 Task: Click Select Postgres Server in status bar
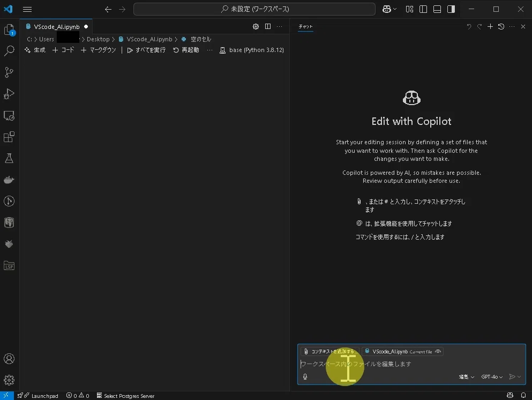pyautogui.click(x=125, y=396)
